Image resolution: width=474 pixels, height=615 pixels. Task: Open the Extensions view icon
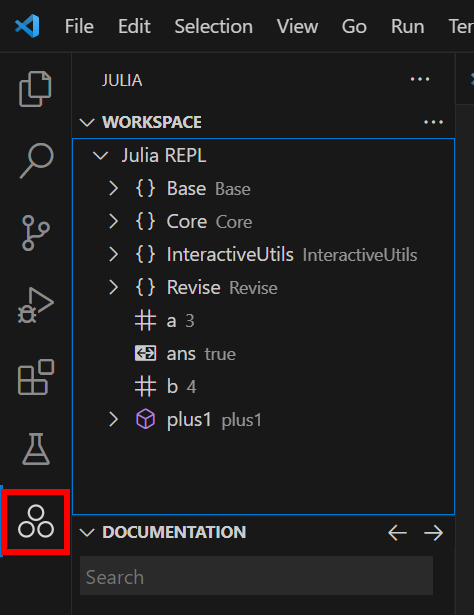point(36,377)
